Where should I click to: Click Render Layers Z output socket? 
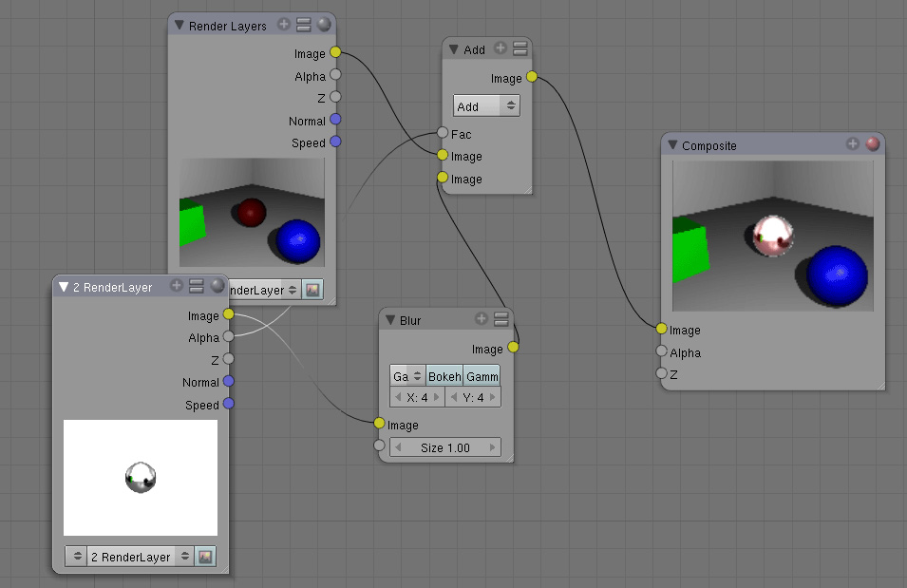tap(335, 97)
